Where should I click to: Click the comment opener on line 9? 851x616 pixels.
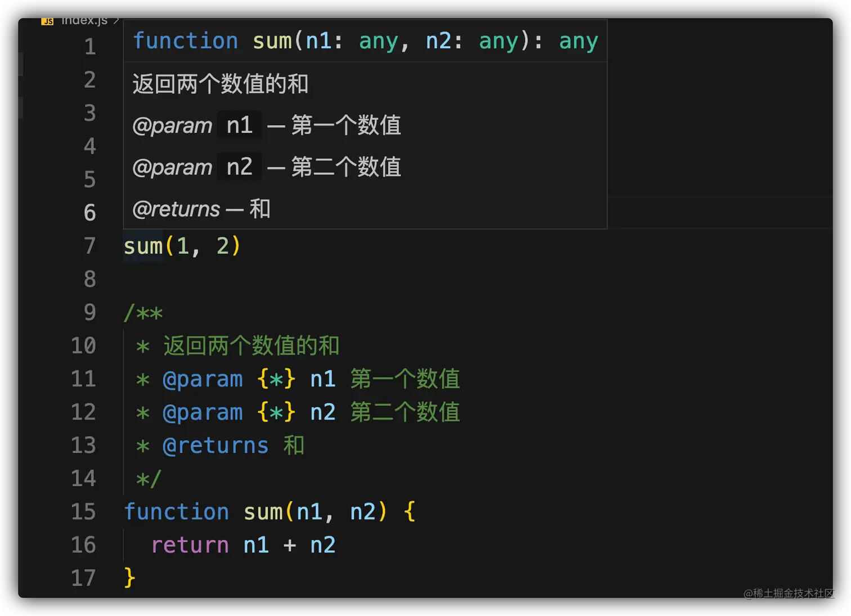143,313
